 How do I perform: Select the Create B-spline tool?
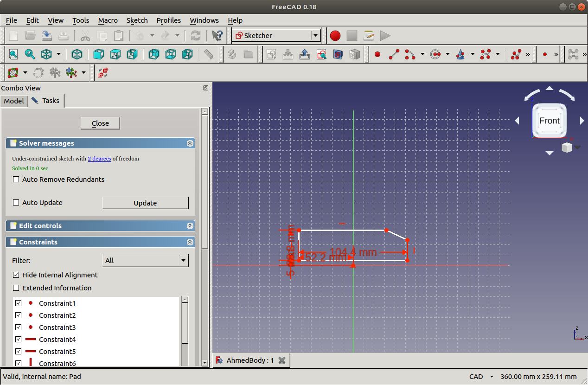coord(485,54)
